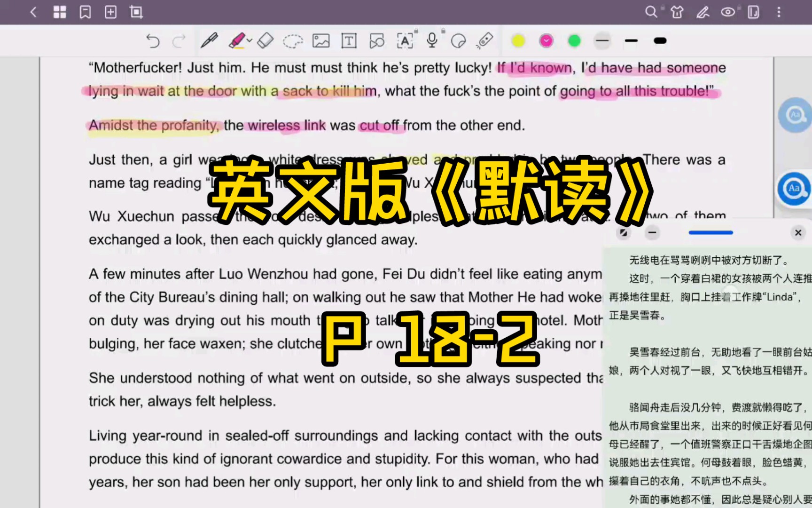This screenshot has width=812, height=508.
Task: Add a new page with the plus icon
Action: click(110, 12)
